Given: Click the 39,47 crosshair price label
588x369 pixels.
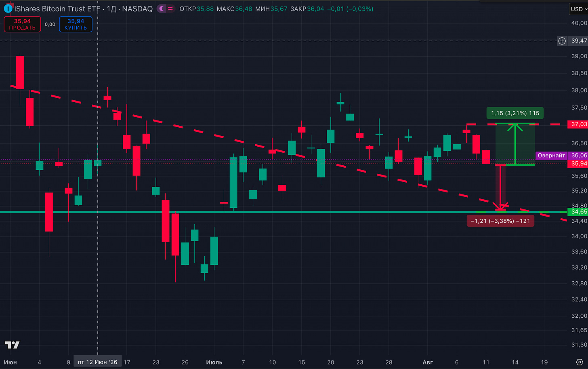Looking at the screenshot, I should [578, 41].
